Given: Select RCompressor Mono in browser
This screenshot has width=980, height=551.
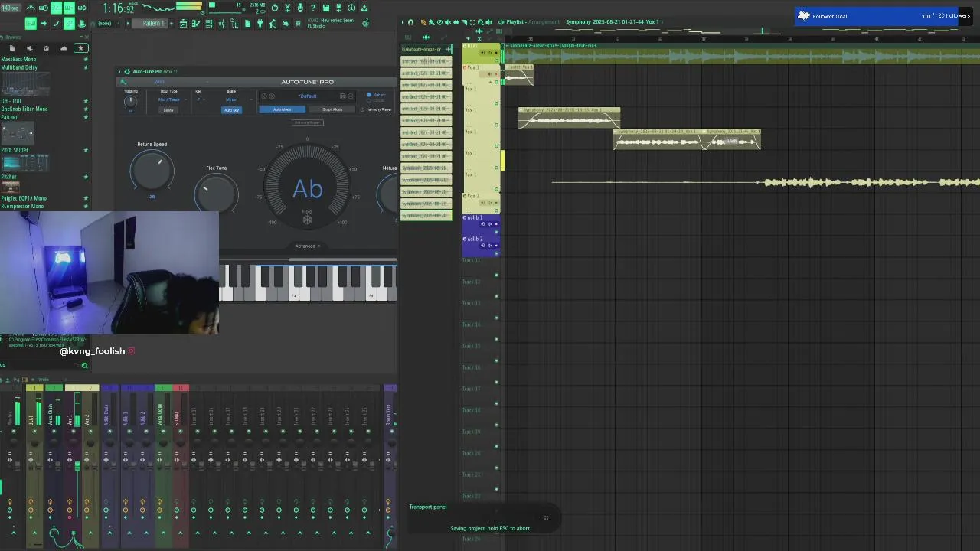Looking at the screenshot, I should pos(22,206).
